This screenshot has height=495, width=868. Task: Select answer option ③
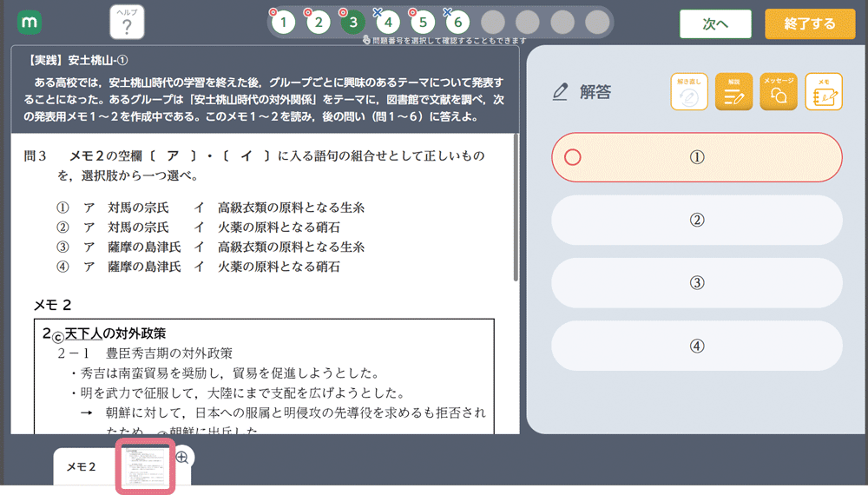(697, 283)
